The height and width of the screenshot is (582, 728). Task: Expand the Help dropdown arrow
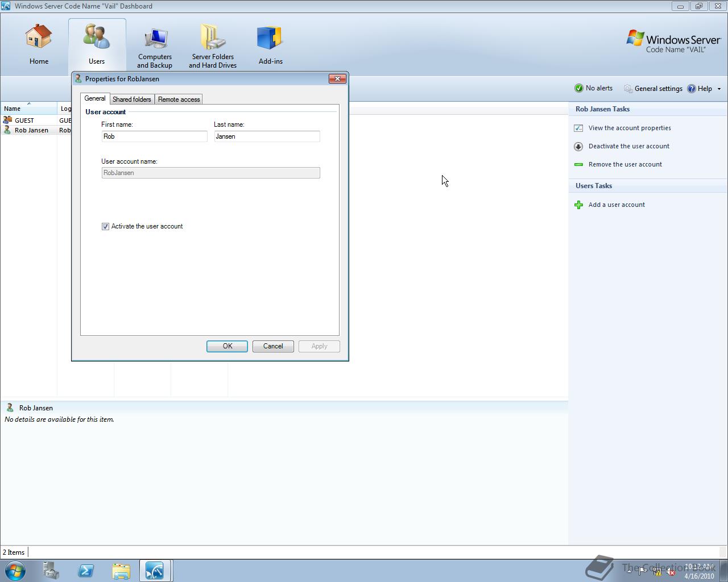coord(719,89)
